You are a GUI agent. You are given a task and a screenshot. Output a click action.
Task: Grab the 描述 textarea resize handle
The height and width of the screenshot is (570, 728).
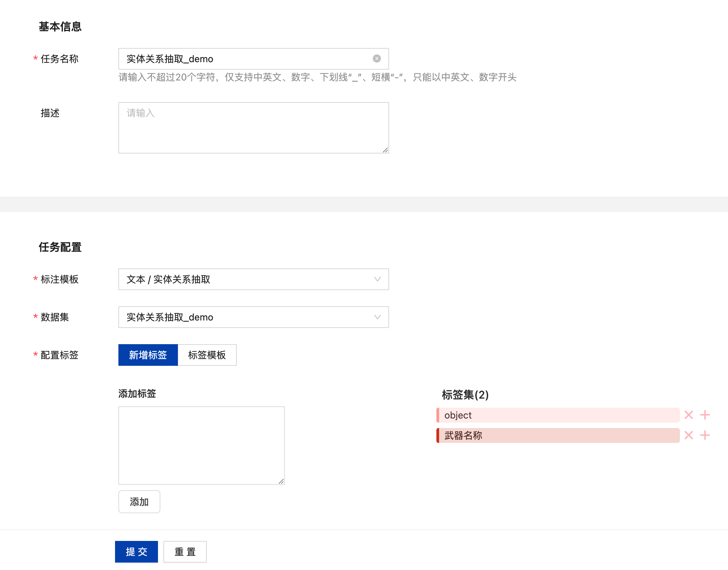pyautogui.click(x=385, y=150)
